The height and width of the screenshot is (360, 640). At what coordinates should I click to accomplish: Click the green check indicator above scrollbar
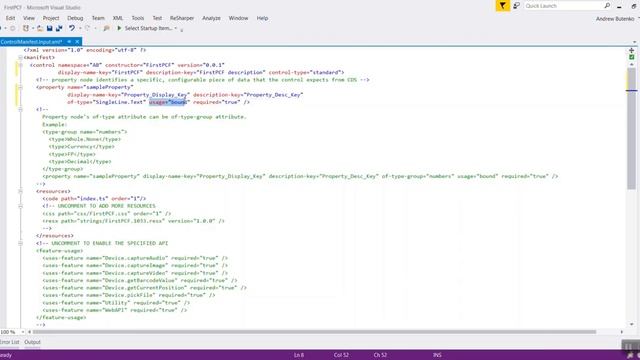[x=631, y=57]
